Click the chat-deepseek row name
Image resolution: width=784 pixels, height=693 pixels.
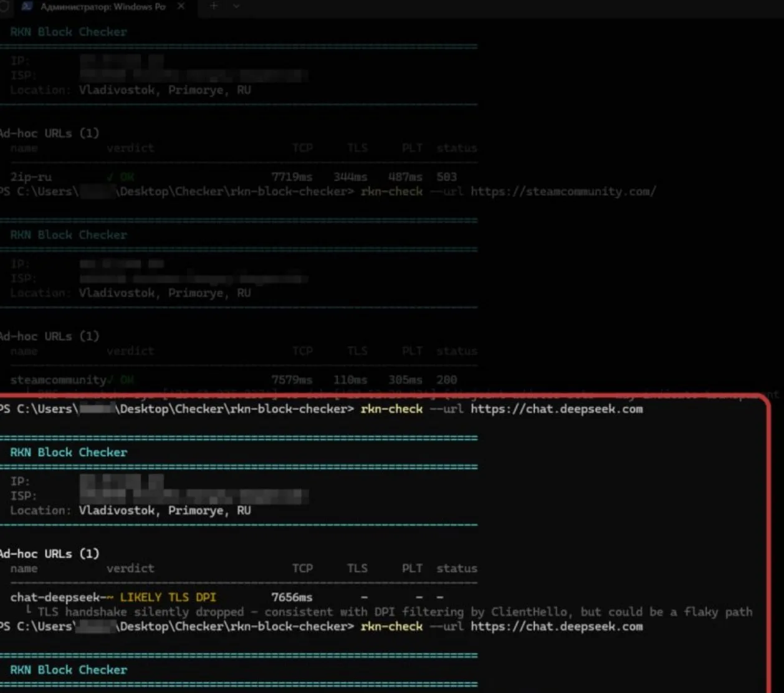[58, 597]
